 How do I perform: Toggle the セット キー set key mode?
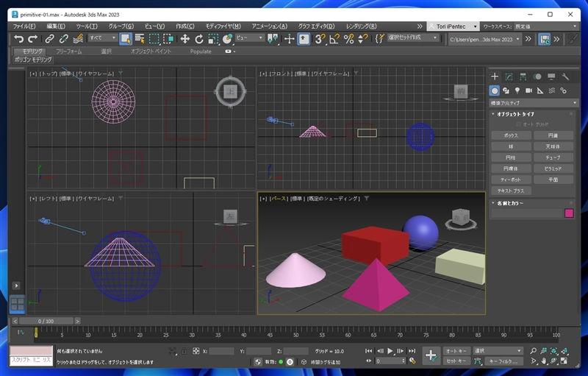457,361
